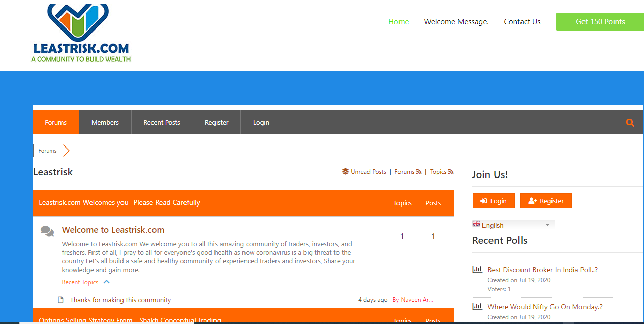
Task: Click the Forums breadcrumb link
Action: pyautogui.click(x=48, y=151)
